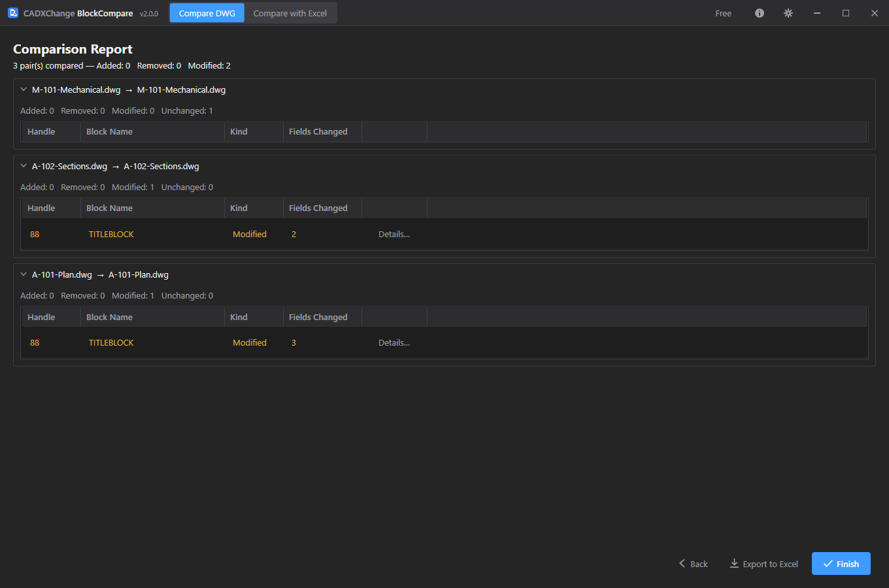This screenshot has height=588, width=889.
Task: Open Details for A-101-Plan TITLEBLOCK row
Action: click(x=394, y=342)
